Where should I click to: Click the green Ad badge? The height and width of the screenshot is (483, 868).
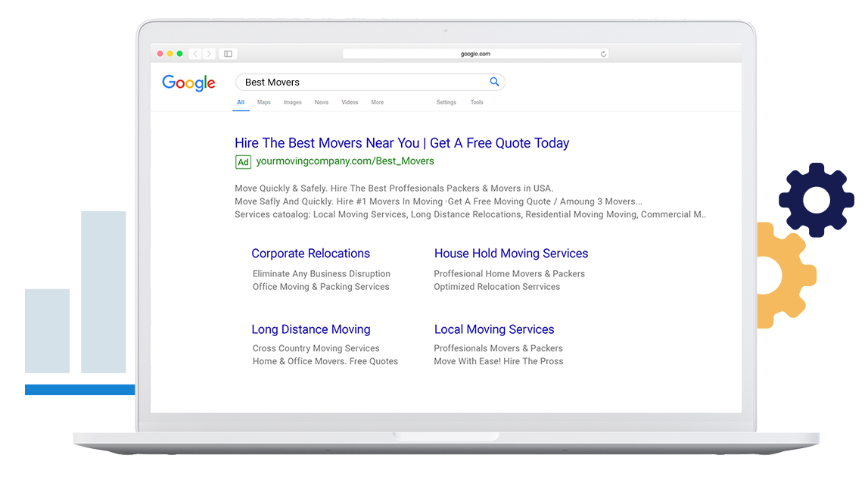click(x=243, y=162)
